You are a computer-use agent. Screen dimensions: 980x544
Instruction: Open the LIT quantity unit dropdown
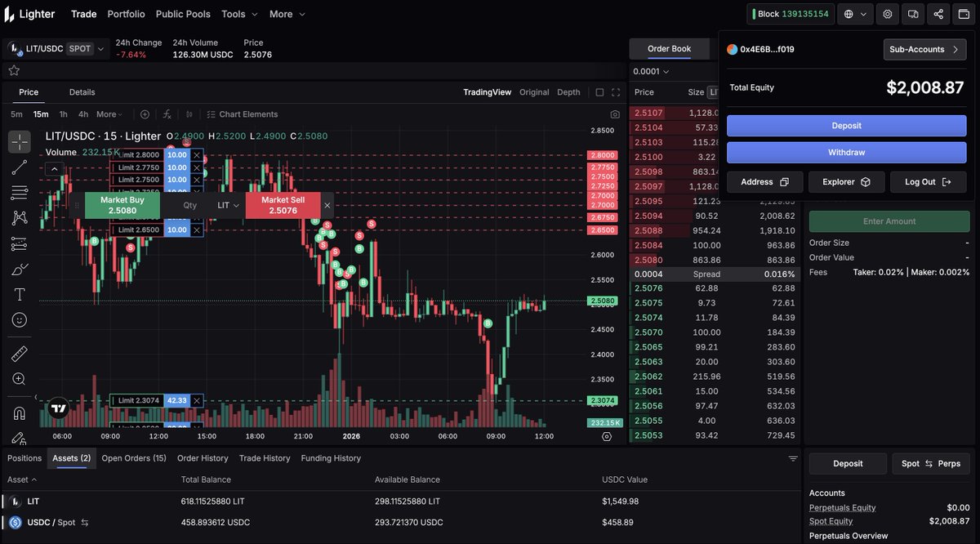coord(228,206)
